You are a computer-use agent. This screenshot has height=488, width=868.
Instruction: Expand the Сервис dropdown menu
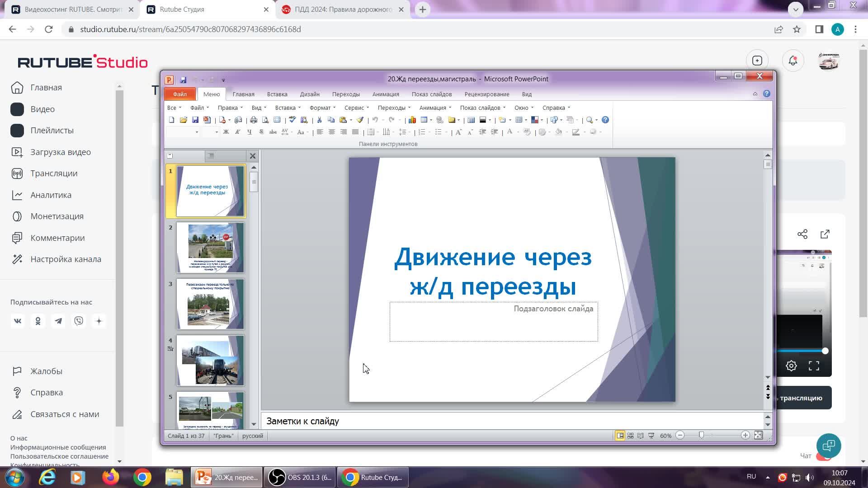coord(356,108)
